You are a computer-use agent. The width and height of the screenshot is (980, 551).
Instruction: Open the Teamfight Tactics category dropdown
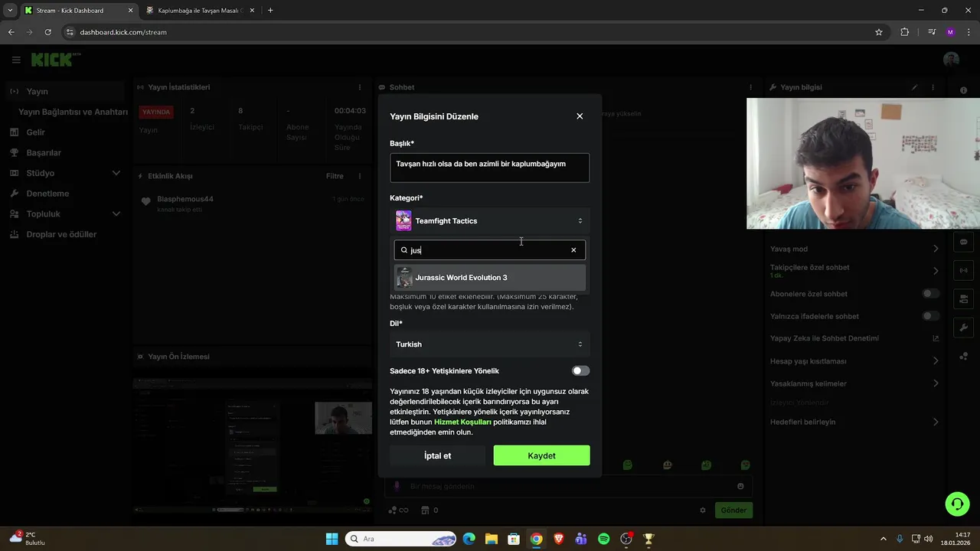pos(489,221)
